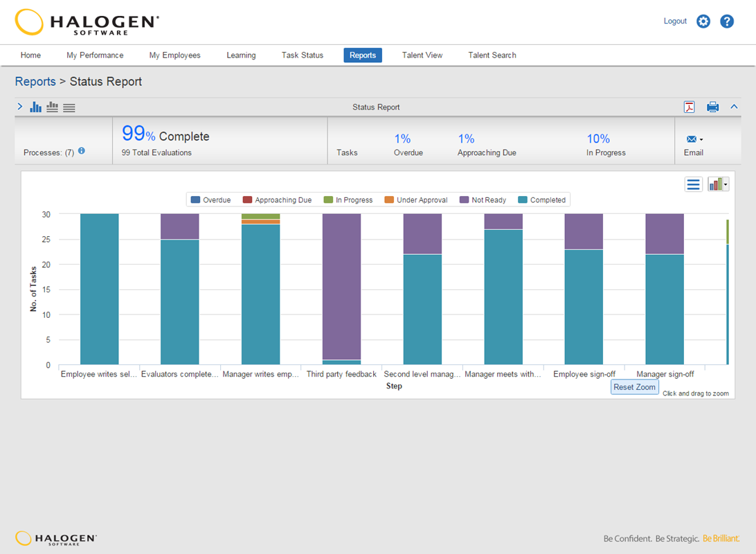Click the Reset Zoom button
The width and height of the screenshot is (756, 554).
634,387
